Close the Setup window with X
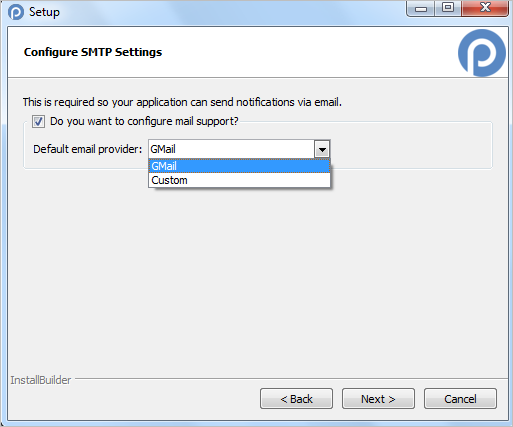Viewport: 513px width, 427px height. [x=485, y=8]
